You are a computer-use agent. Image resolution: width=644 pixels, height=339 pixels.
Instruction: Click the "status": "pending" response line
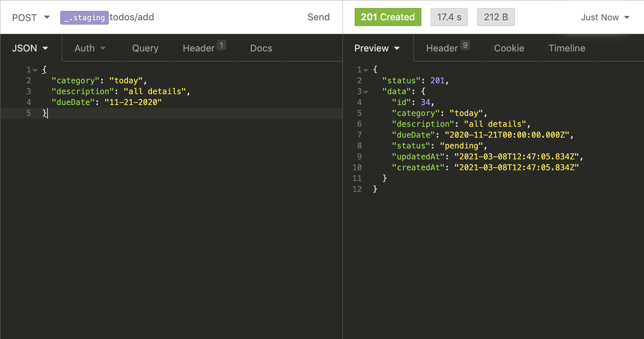coord(439,146)
